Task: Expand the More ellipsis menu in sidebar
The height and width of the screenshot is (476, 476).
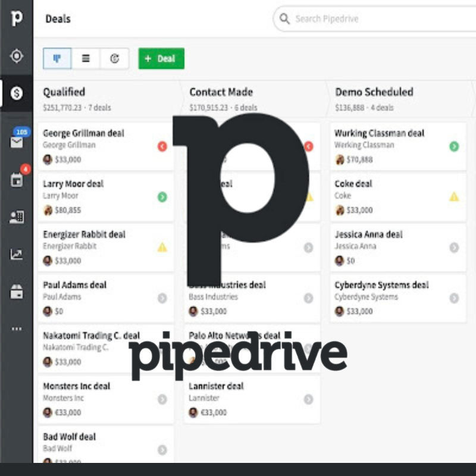Action: [17, 328]
